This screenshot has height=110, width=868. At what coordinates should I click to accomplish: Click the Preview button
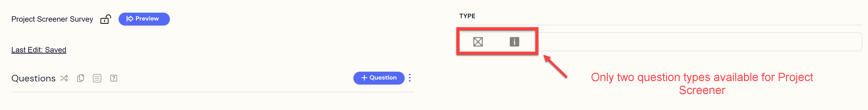tap(144, 19)
